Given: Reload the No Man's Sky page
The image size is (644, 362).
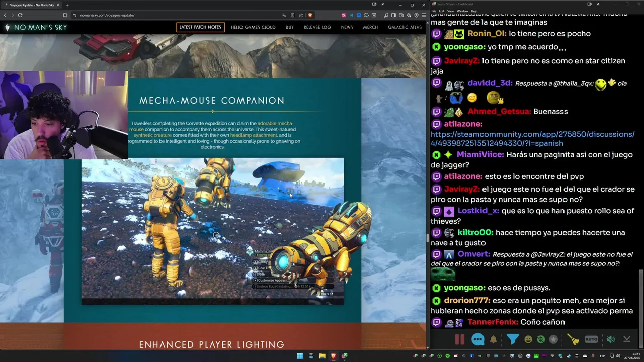Looking at the screenshot, I should coord(20,15).
